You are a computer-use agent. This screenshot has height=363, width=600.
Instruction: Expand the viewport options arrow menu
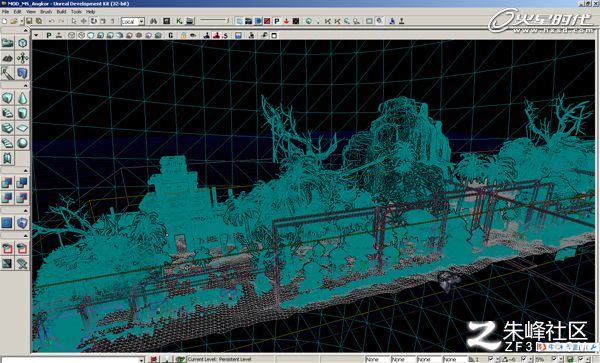(x=36, y=36)
